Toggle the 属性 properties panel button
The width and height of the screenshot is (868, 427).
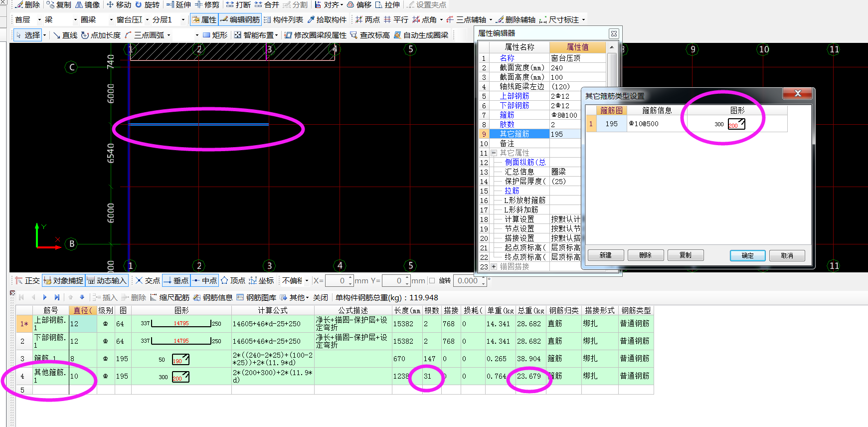coord(204,19)
